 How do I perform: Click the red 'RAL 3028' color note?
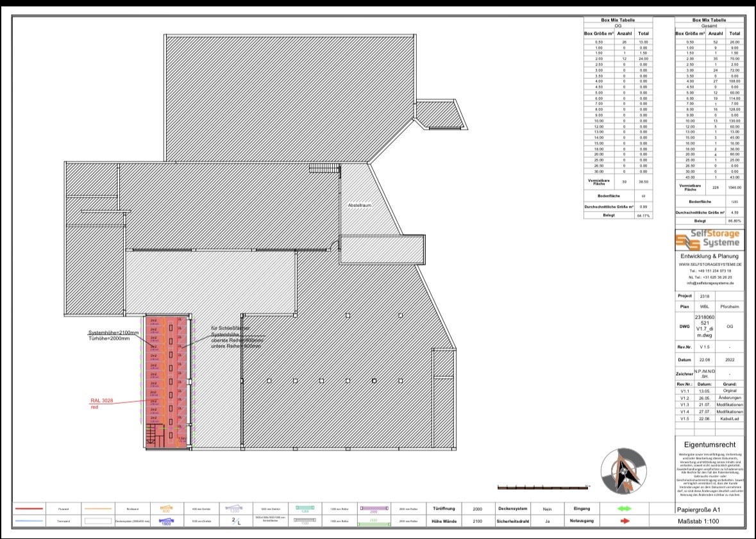[102, 401]
